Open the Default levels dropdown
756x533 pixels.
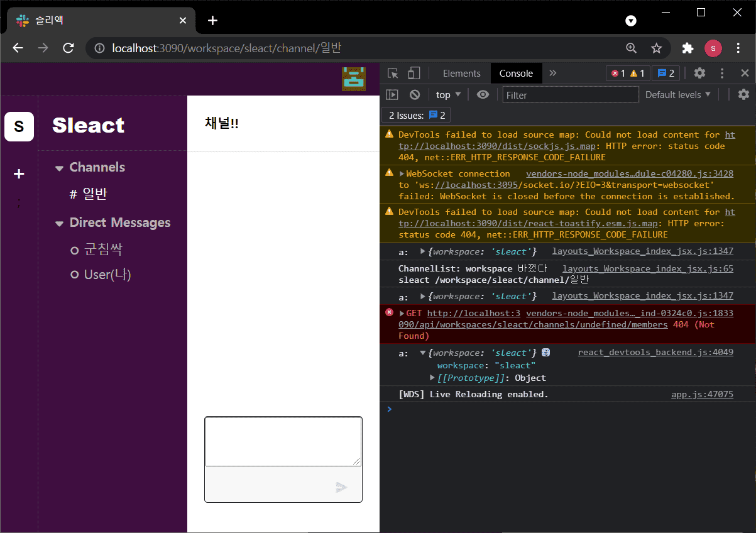[678, 95]
